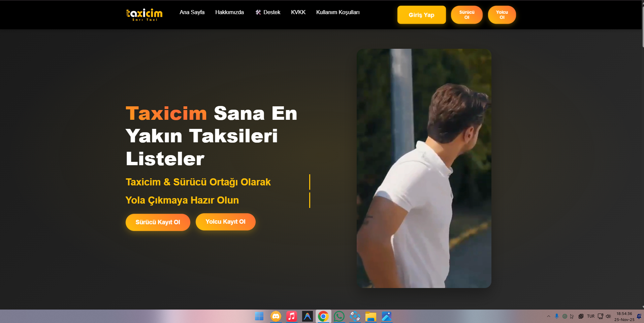Open the Destek support page
This screenshot has height=323, width=644.
[268, 12]
